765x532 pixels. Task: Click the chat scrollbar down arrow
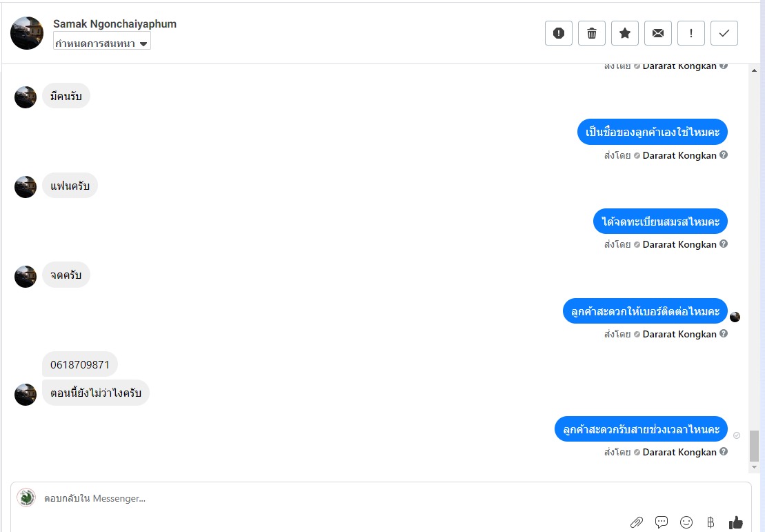click(x=754, y=467)
